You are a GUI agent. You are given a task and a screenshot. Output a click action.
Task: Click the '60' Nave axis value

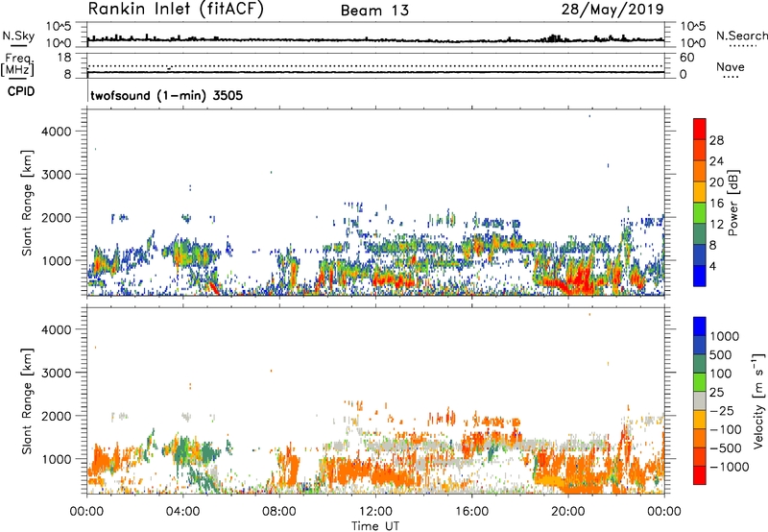(x=686, y=58)
